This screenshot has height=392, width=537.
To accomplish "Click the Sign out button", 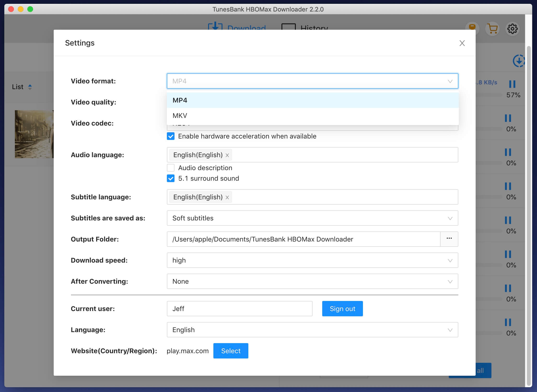I will coord(342,309).
